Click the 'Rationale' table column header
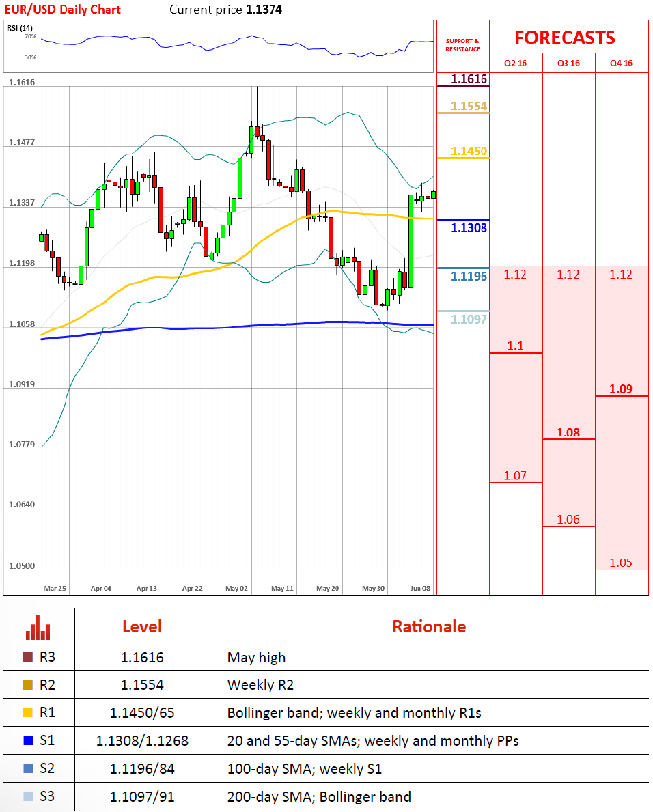653x812 pixels. [429, 627]
